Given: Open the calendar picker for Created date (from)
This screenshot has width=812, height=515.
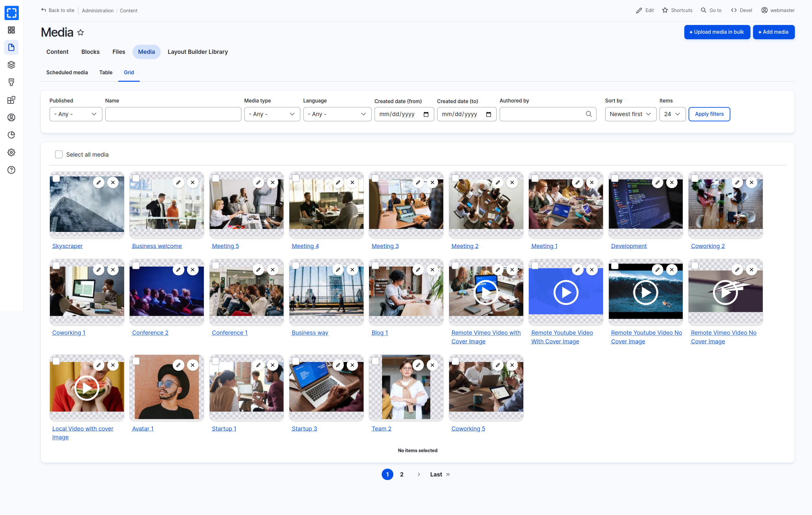Looking at the screenshot, I should point(426,114).
